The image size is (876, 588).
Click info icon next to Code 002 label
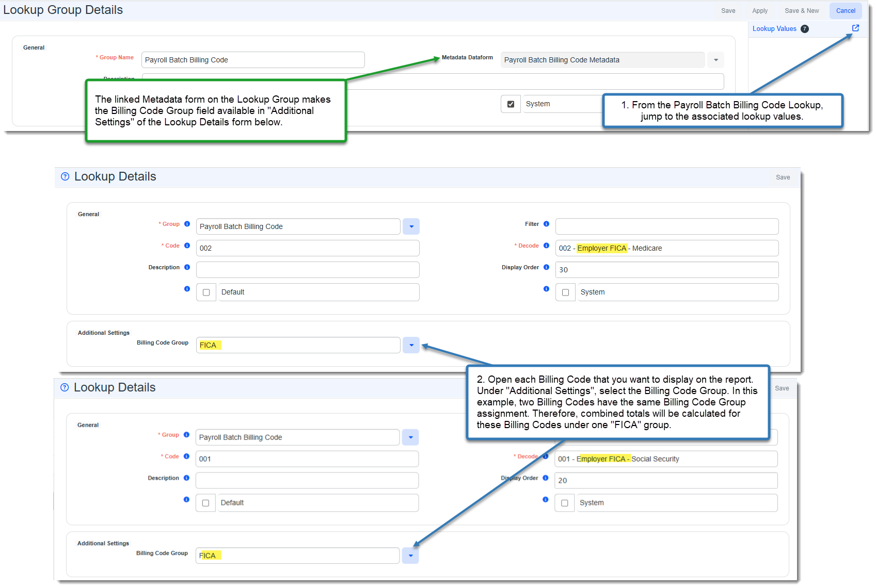tap(187, 246)
